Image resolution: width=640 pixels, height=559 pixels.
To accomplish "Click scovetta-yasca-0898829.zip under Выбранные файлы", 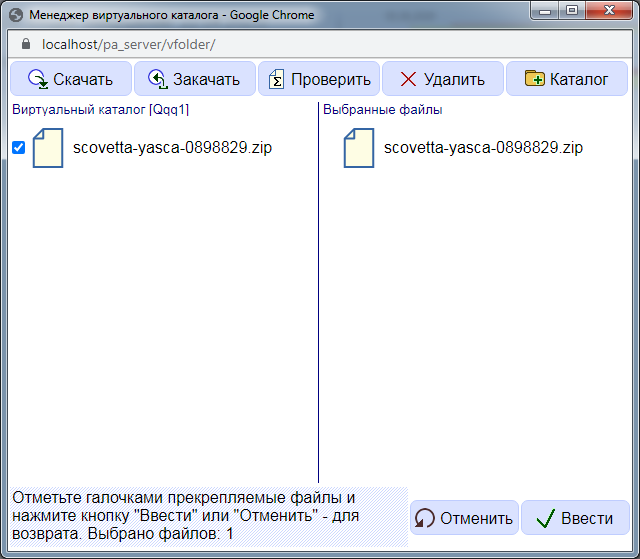I will point(483,147).
